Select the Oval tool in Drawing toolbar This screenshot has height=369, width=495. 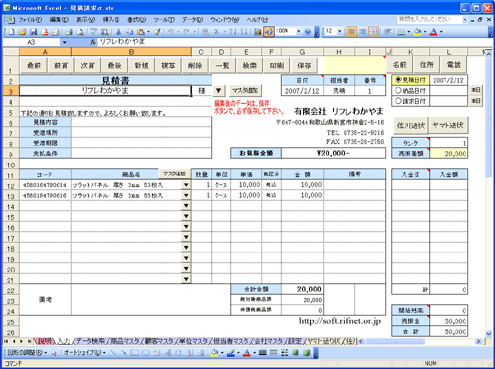(146, 352)
